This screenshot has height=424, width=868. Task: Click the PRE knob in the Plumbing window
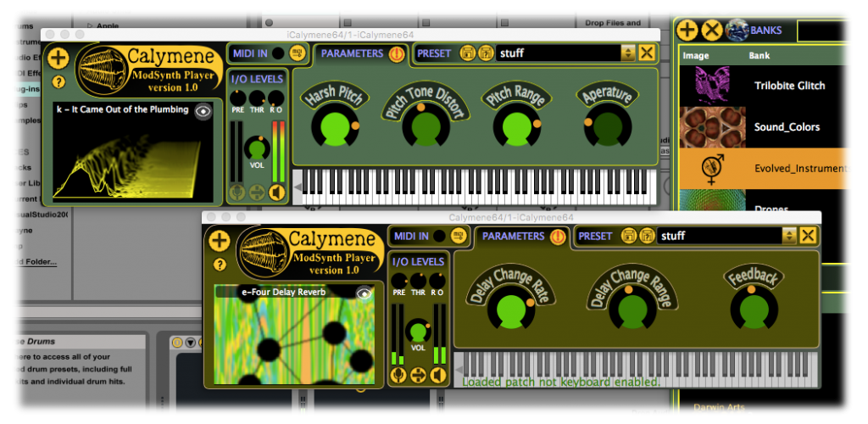pyautogui.click(x=237, y=98)
